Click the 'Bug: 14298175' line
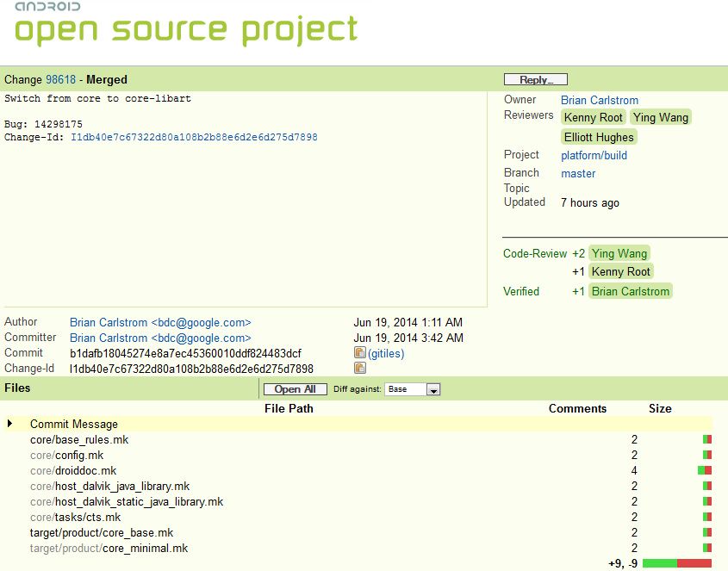728x571 pixels. 43,124
